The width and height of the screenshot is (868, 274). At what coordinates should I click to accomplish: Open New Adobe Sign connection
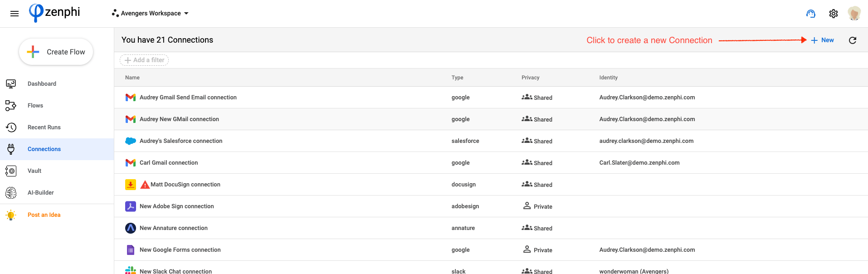(176, 206)
